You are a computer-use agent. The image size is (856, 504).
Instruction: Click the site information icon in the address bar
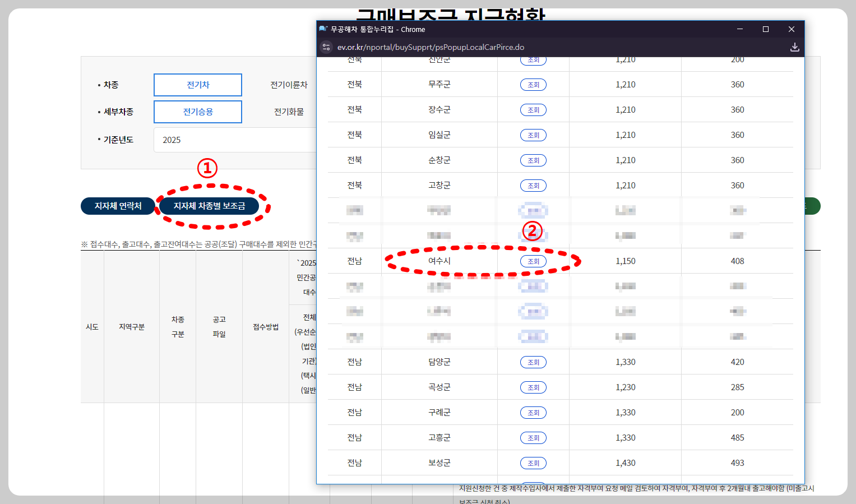tap(326, 47)
